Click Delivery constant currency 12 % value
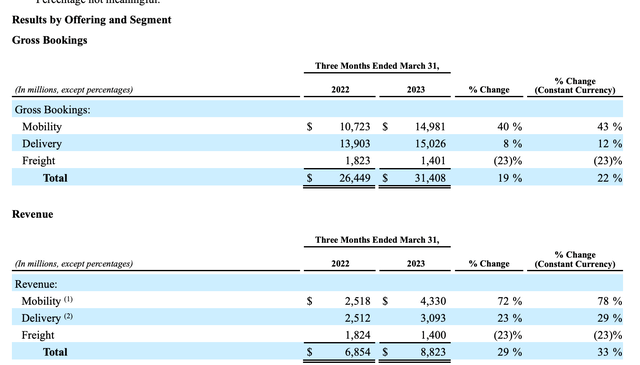 tap(610, 144)
